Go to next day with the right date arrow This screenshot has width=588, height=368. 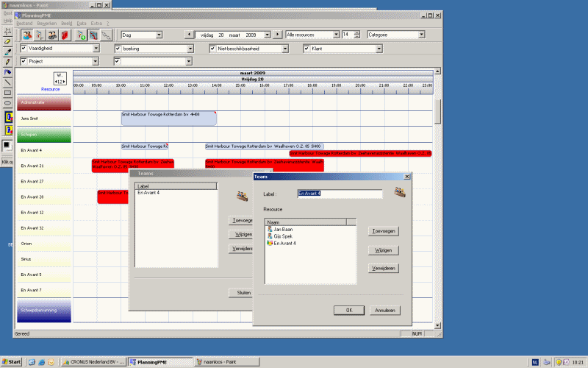277,35
